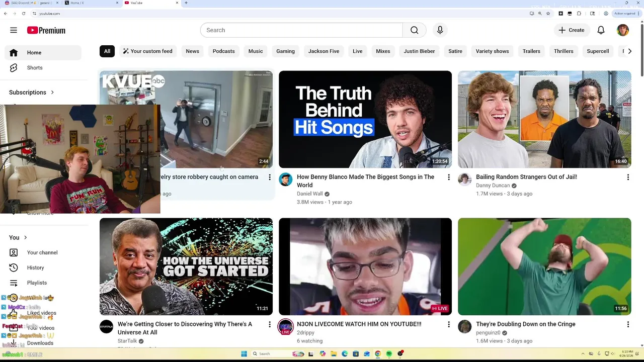The width and height of the screenshot is (644, 362).
Task: Open options for Doubling Down on Cringe video
Action: pyautogui.click(x=628, y=325)
